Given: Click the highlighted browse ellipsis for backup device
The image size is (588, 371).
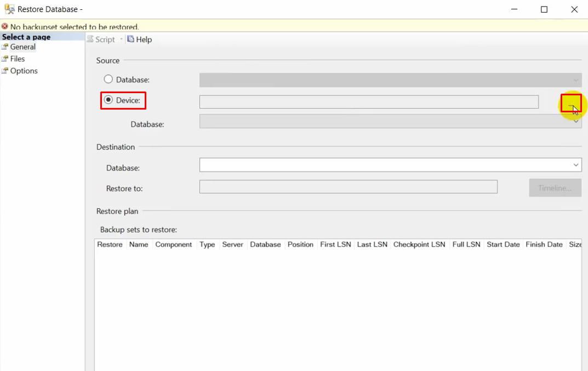Looking at the screenshot, I should [x=570, y=102].
